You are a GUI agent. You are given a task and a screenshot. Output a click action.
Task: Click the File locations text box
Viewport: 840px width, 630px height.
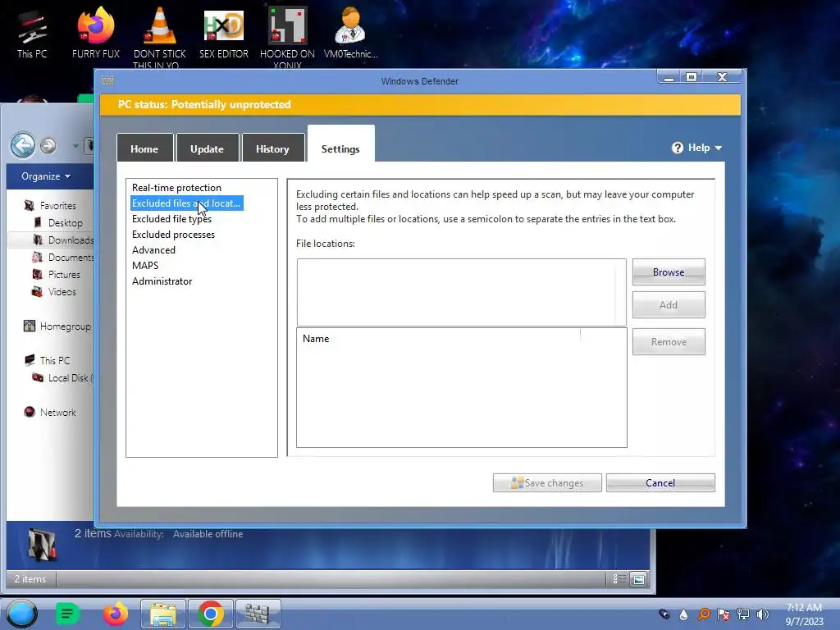point(461,292)
